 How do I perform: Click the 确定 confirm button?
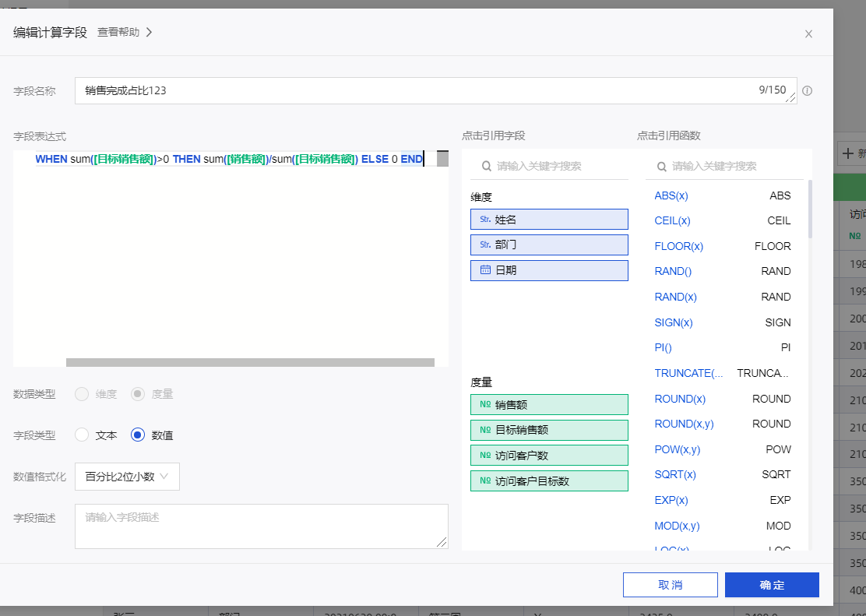[x=771, y=585]
